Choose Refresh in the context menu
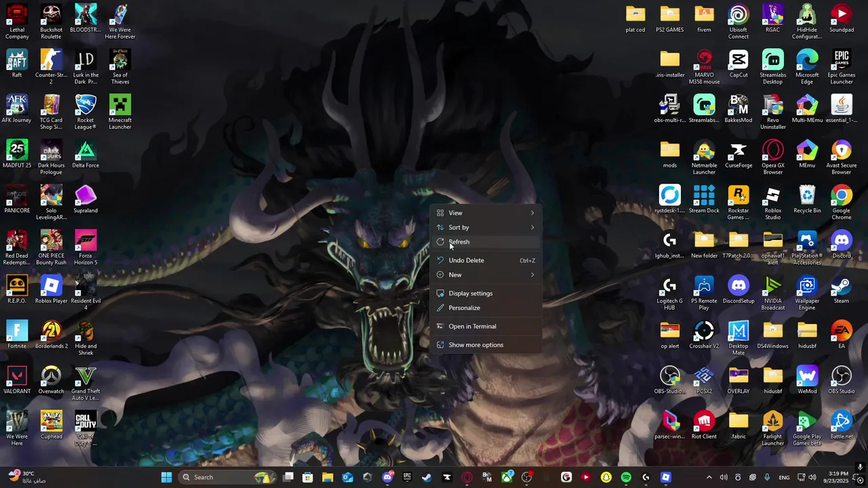 (488, 242)
